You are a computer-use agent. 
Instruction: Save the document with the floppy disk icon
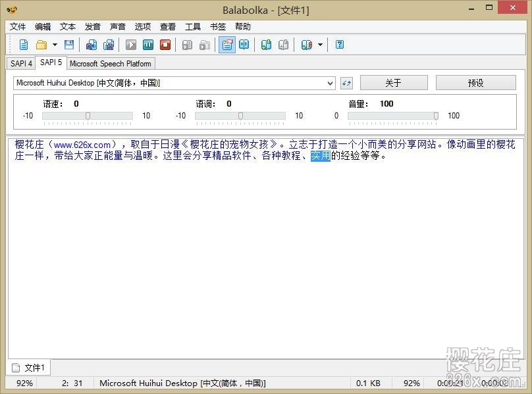pyautogui.click(x=69, y=45)
